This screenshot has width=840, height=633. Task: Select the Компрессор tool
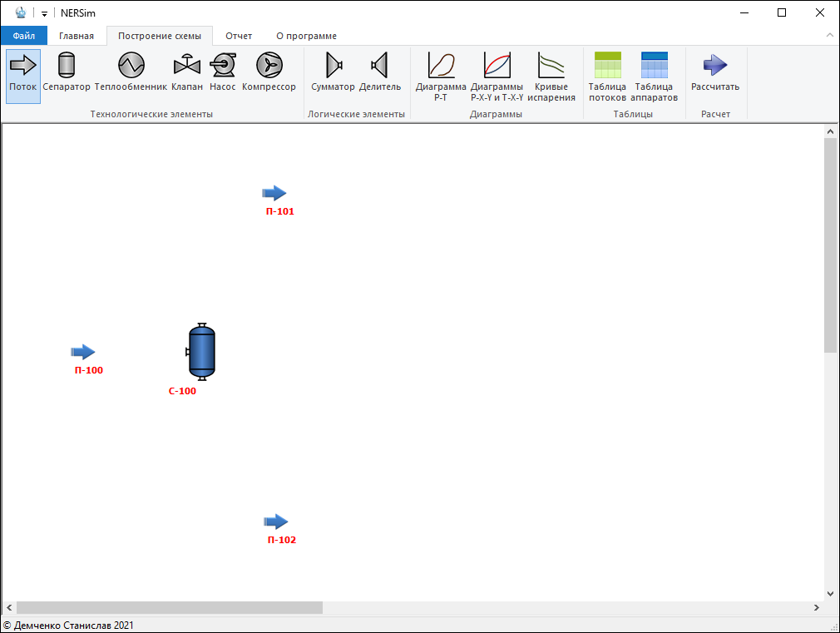click(269, 77)
